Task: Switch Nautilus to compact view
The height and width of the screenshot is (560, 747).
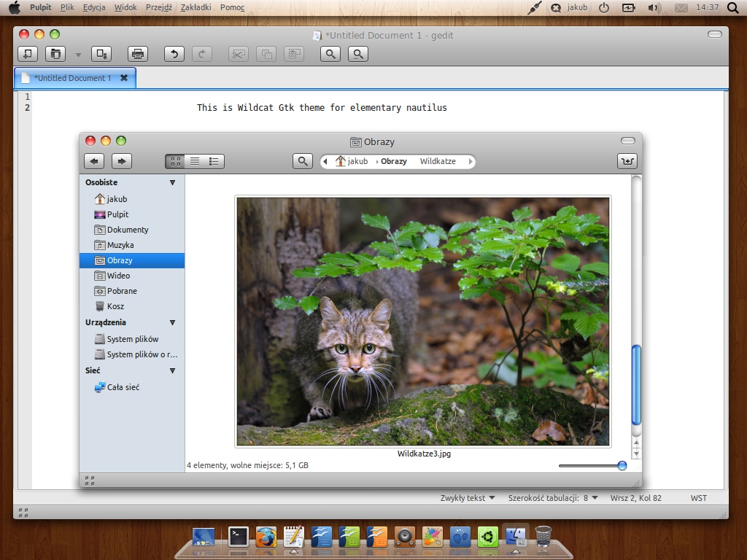Action: point(214,161)
